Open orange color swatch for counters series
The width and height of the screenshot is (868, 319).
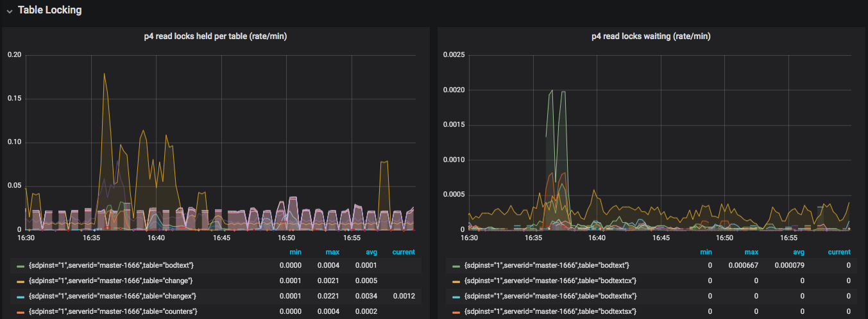point(21,312)
